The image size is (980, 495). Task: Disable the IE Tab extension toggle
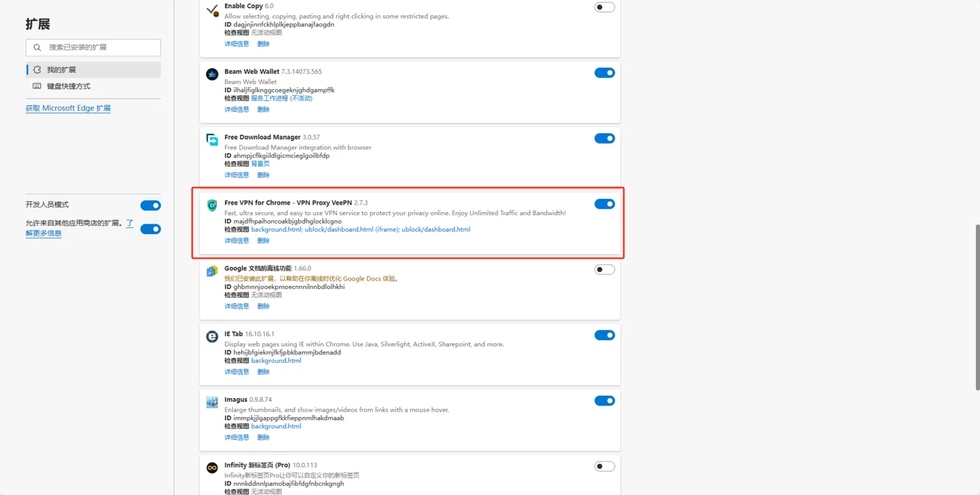click(x=605, y=335)
